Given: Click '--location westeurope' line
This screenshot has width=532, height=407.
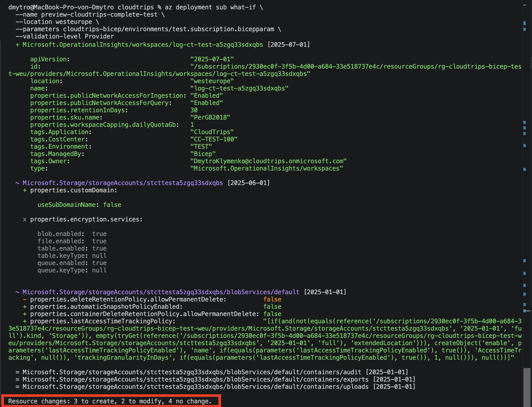Looking at the screenshot, I should coord(57,22).
